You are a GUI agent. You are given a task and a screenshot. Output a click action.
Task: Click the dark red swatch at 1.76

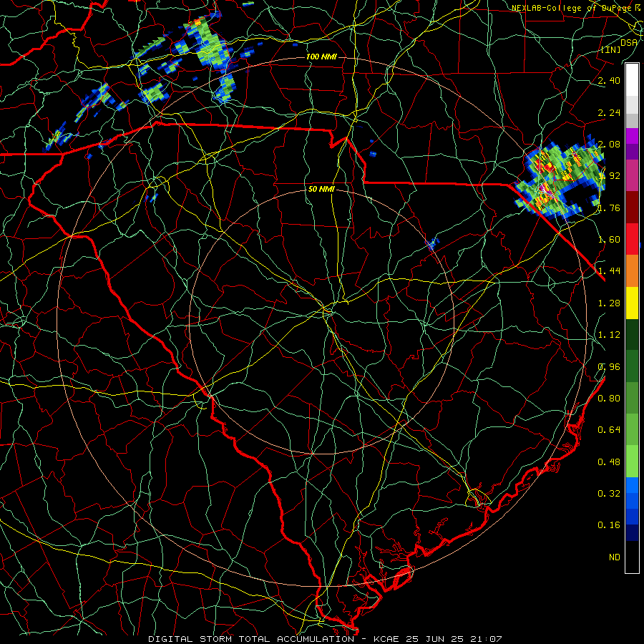(632, 208)
